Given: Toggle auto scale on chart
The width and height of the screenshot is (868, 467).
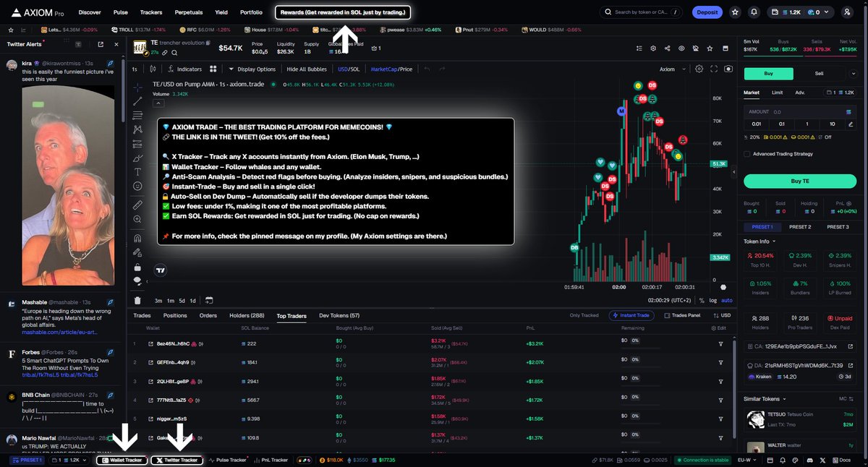Looking at the screenshot, I should tap(727, 300).
